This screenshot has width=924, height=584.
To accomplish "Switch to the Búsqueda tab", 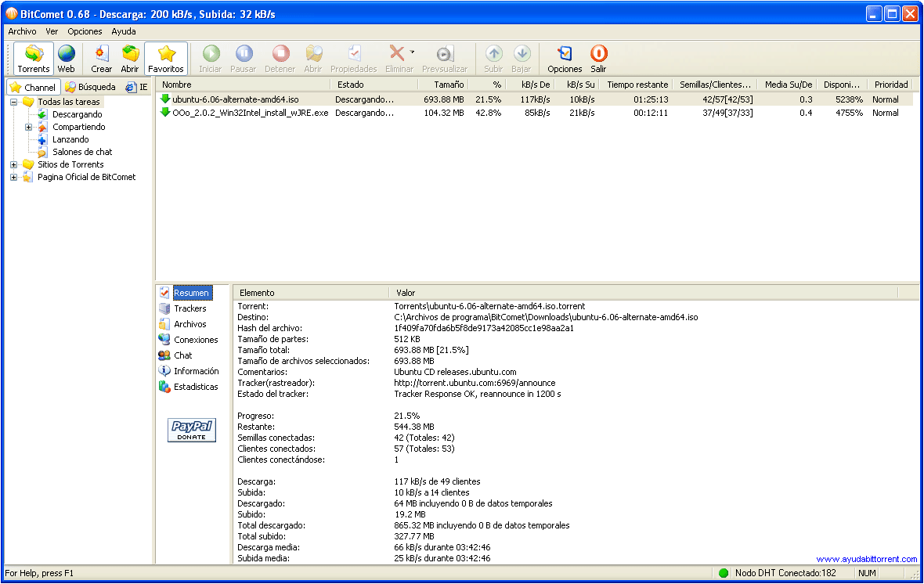I will point(90,87).
